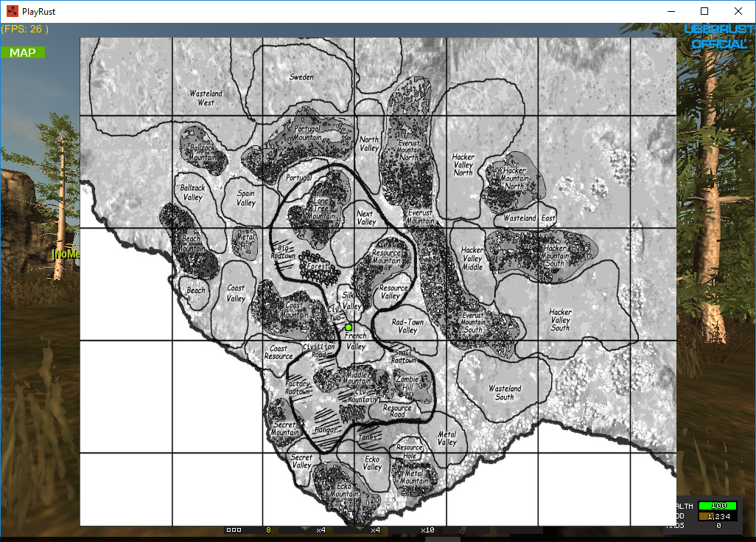Click the Wasteland West label on the map
The image size is (756, 542).
(x=206, y=98)
